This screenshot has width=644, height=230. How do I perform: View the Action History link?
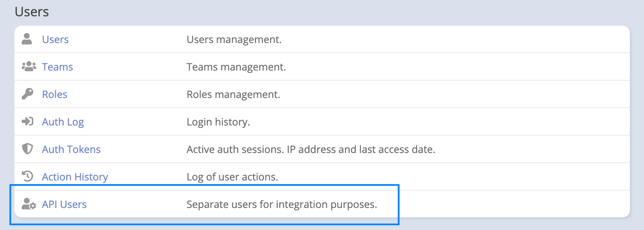pos(75,177)
